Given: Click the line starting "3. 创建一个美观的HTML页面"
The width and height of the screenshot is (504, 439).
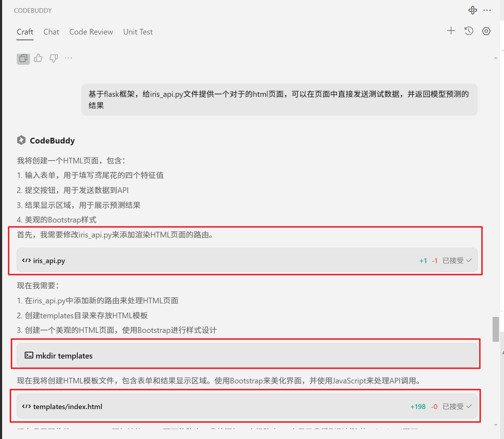Looking at the screenshot, I should [117, 330].
